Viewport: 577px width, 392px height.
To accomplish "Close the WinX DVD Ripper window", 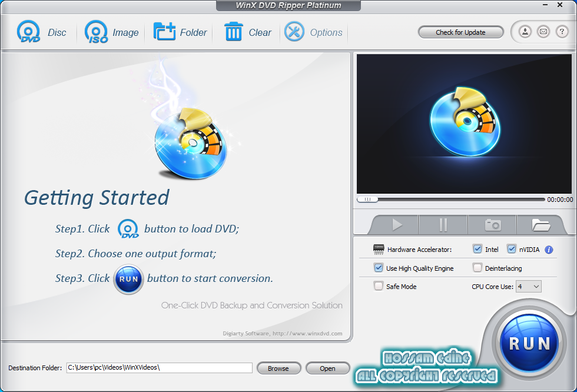I will click(560, 5).
